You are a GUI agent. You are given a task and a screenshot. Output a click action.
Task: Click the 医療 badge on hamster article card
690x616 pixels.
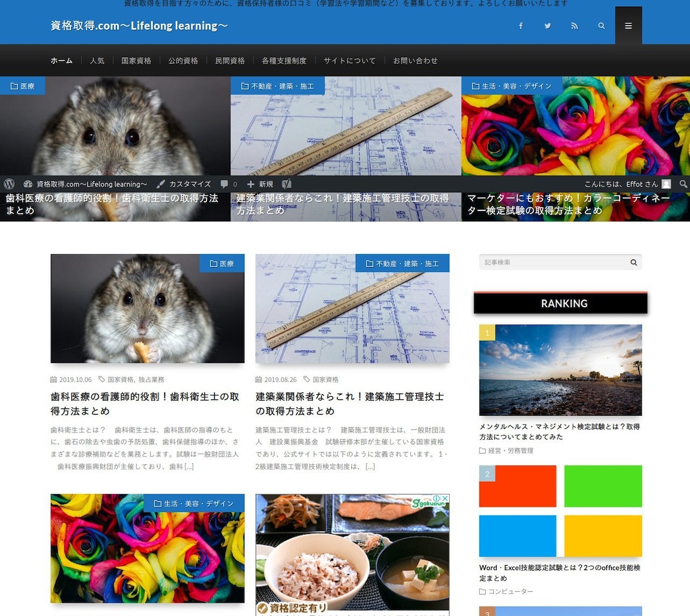pos(222,264)
